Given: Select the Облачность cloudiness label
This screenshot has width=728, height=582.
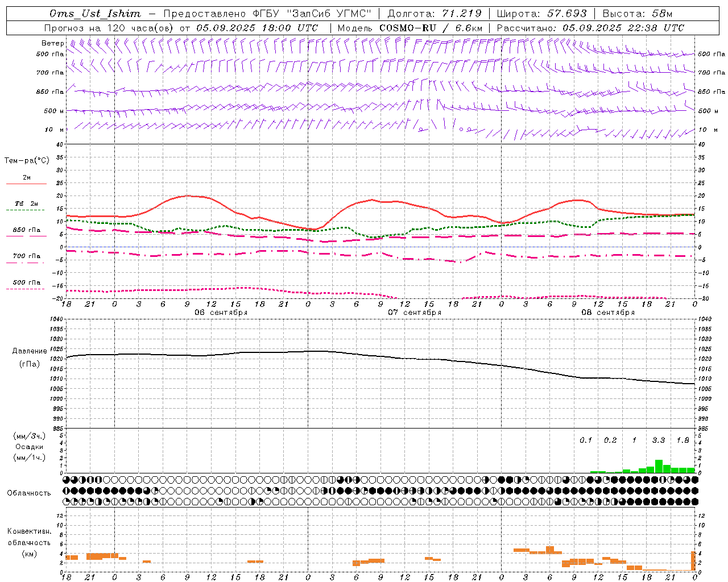Looking at the screenshot, I should pyautogui.click(x=29, y=493).
